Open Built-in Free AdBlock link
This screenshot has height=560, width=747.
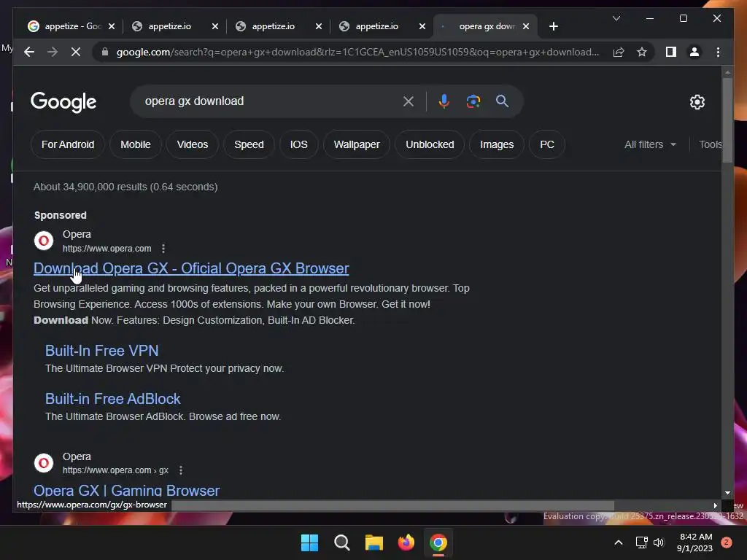click(x=112, y=399)
